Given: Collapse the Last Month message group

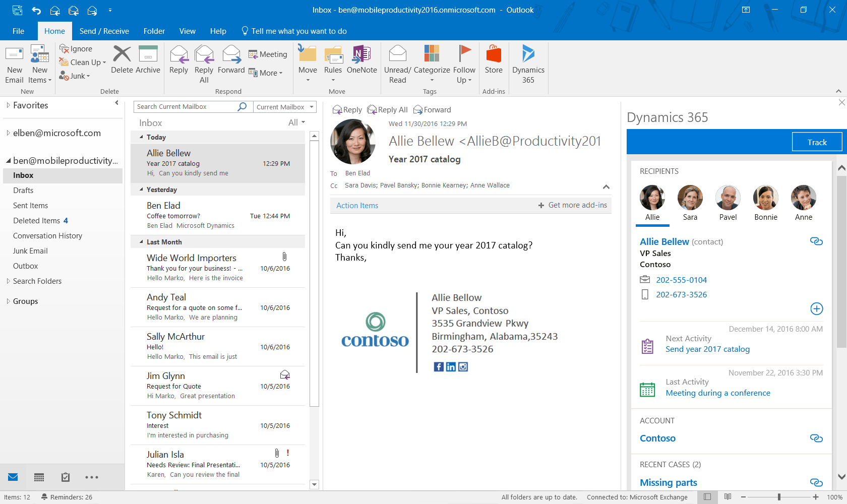Looking at the screenshot, I should [141, 242].
